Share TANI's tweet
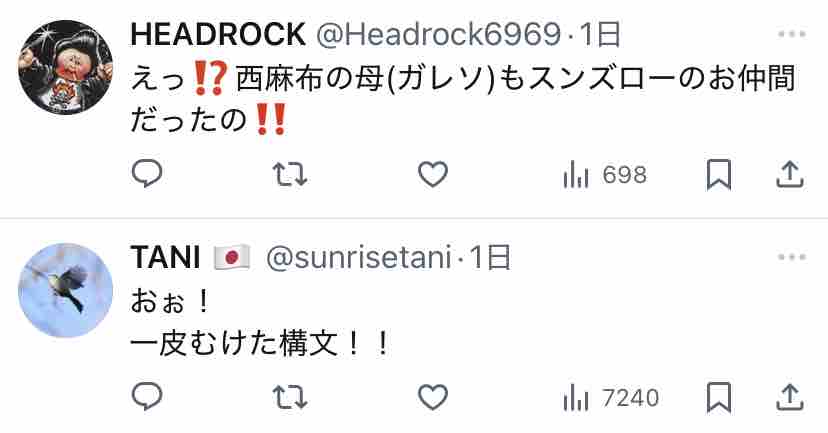 [x=790, y=397]
